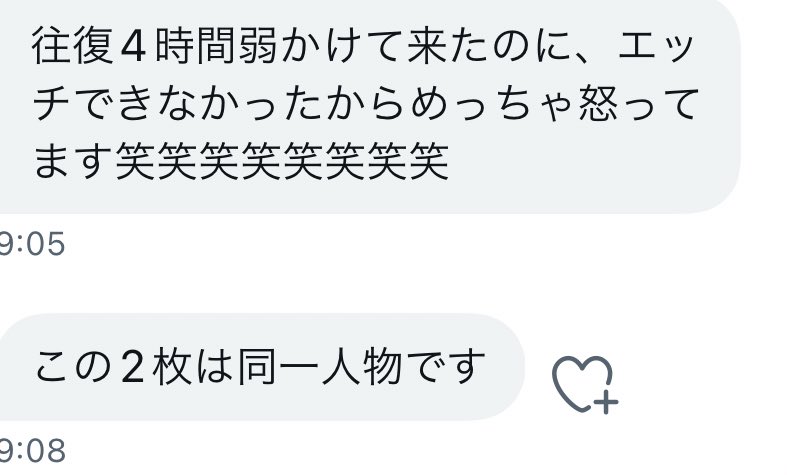This screenshot has height=475, width=787.
Task: Click the 9:05 timestamp
Action: [32, 244]
